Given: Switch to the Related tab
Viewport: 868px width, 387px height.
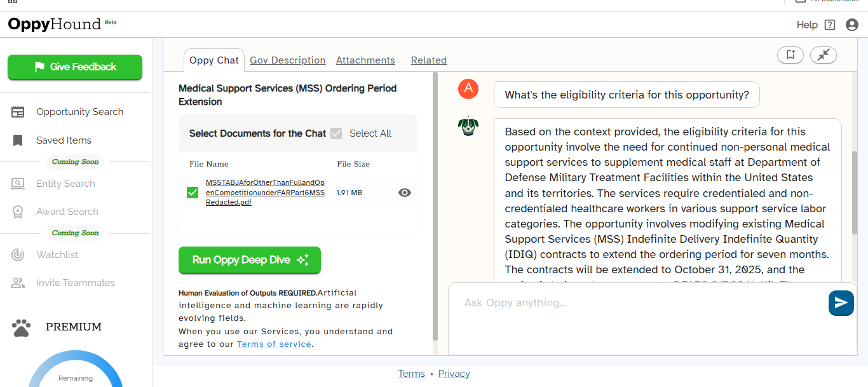Looking at the screenshot, I should 428,60.
